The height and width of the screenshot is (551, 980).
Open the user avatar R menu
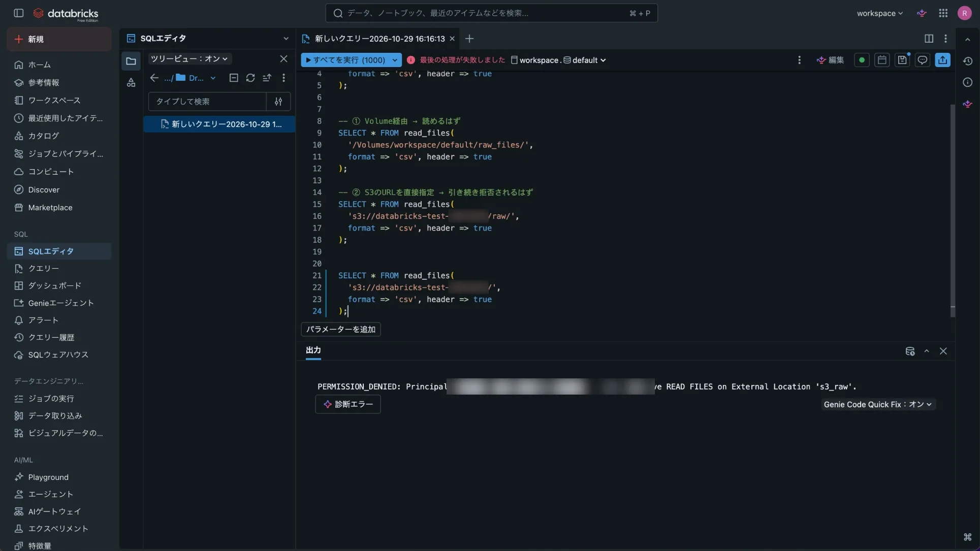(x=964, y=13)
